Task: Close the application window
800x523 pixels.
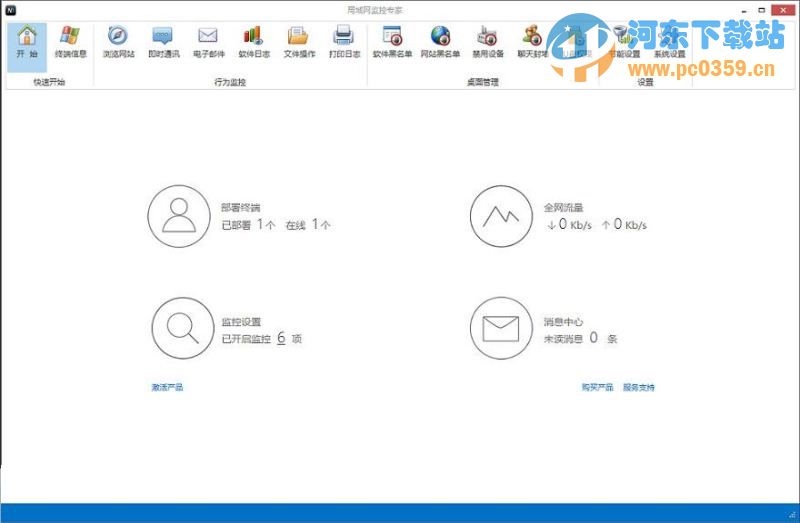Action: pyautogui.click(x=783, y=10)
